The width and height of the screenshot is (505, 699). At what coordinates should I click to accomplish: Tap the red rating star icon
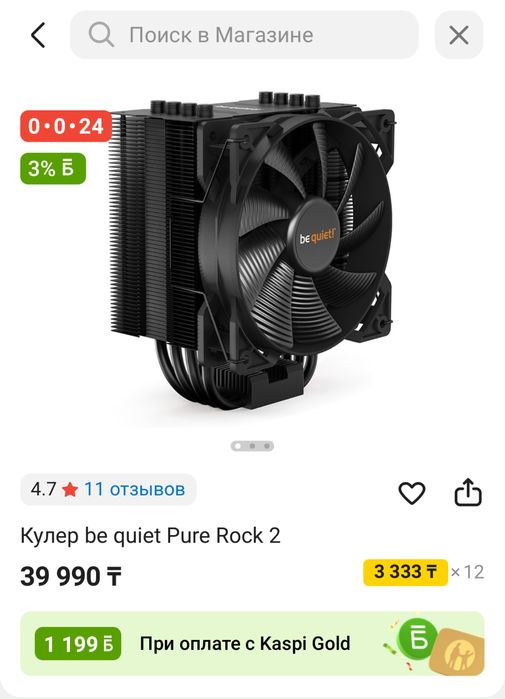click(x=70, y=490)
